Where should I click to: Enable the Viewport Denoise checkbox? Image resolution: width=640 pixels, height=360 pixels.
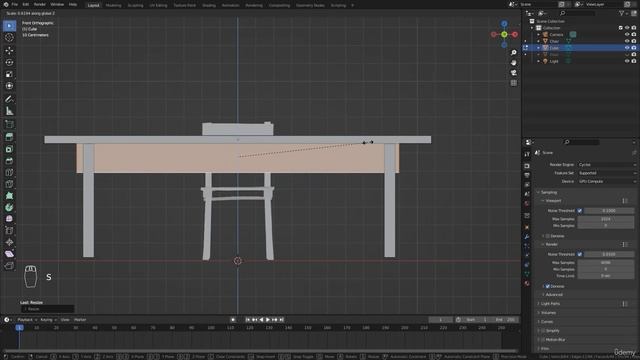[x=548, y=236]
